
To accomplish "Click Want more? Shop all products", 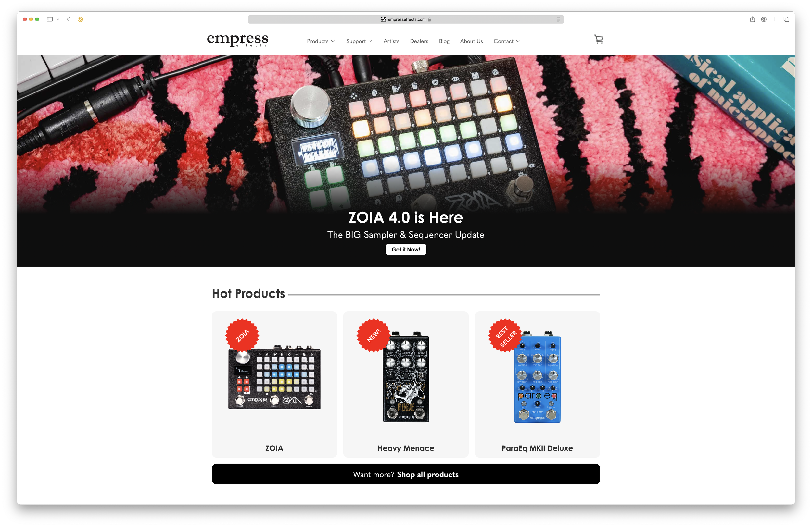I will [406, 474].
